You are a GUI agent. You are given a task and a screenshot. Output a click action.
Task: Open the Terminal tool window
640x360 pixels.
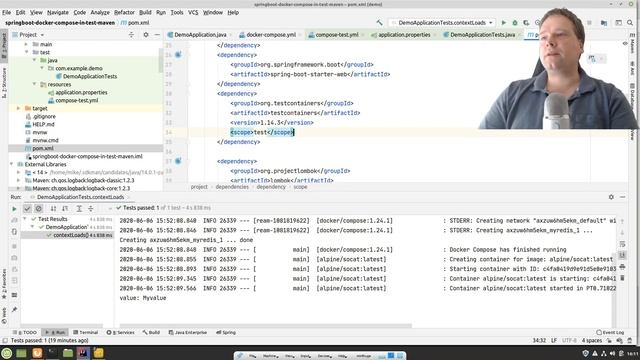click(x=85, y=333)
